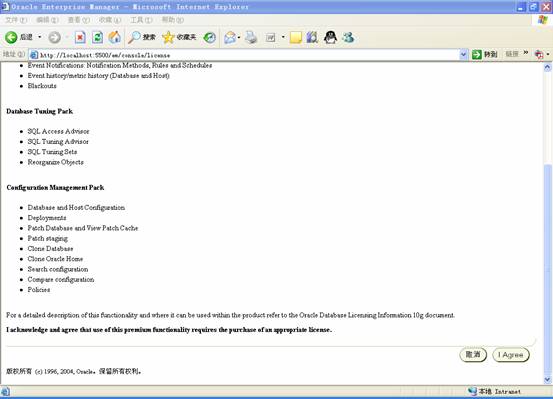Open the Edit icon dropdown arrow
The image size is (553, 399).
(283, 37)
